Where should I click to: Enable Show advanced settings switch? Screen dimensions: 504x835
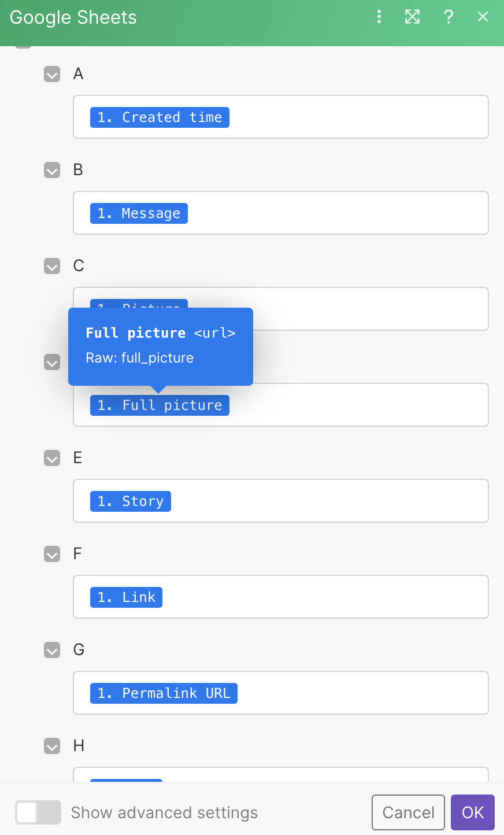(x=38, y=812)
